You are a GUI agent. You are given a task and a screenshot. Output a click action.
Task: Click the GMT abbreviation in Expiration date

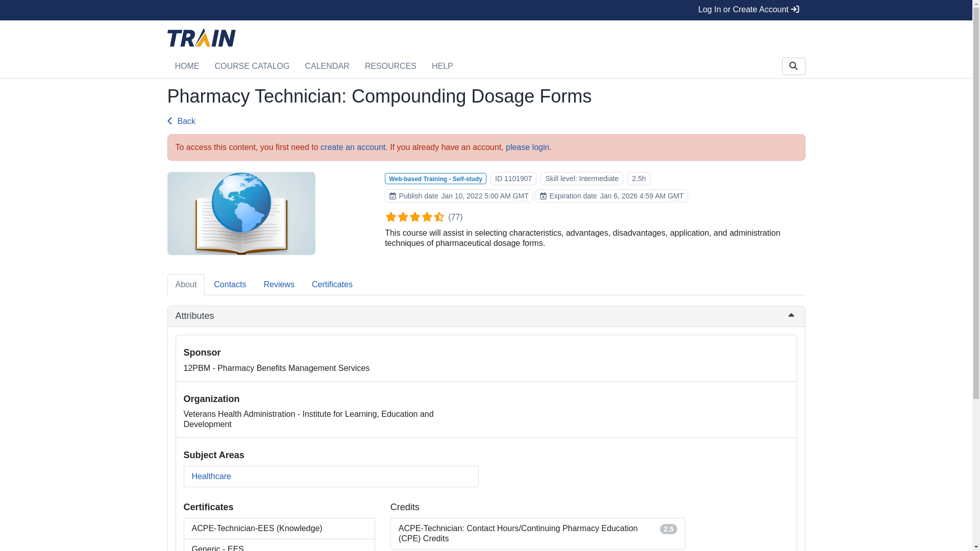coord(675,196)
